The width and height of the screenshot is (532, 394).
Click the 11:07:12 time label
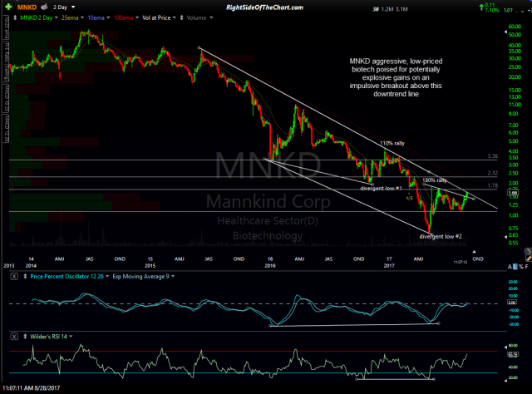pos(461,262)
